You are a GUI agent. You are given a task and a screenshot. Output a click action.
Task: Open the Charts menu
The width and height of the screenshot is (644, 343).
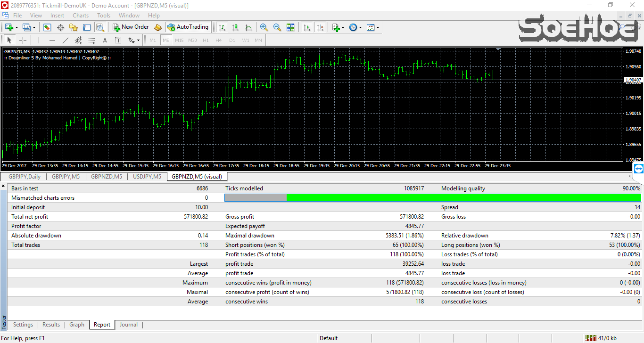click(x=81, y=16)
